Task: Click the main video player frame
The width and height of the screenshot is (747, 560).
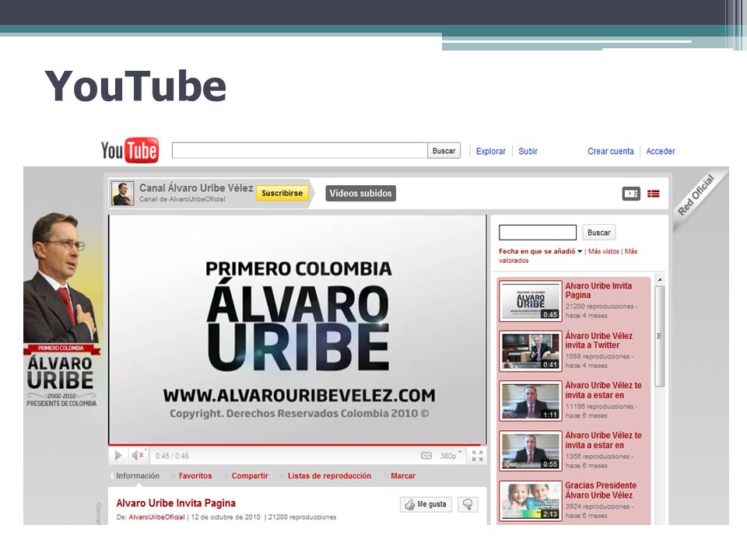Action: (x=298, y=330)
